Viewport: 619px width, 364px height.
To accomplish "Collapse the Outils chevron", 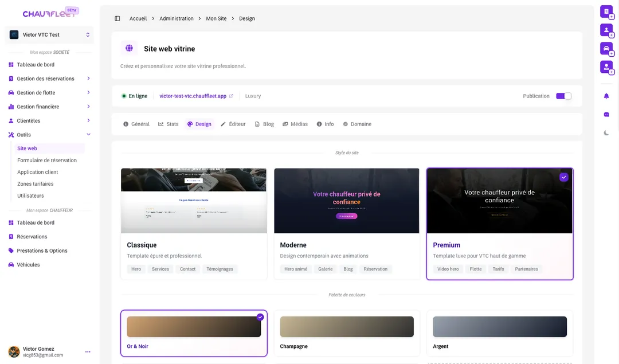I will 88,135.
